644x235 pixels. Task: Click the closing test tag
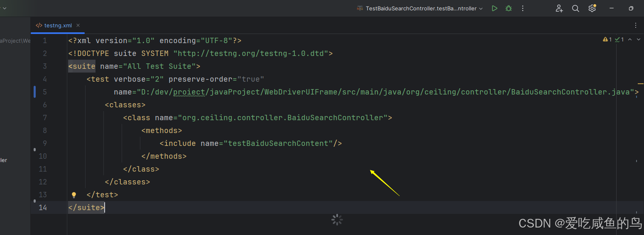pyautogui.click(x=103, y=195)
